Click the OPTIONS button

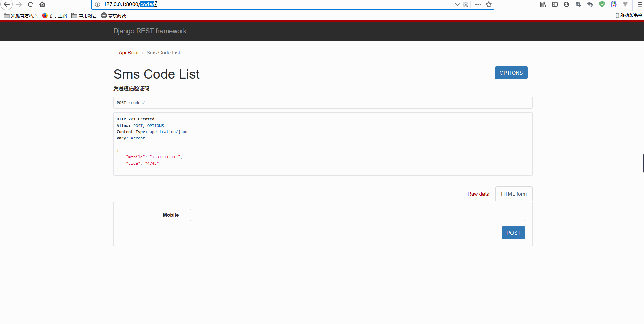(x=511, y=73)
